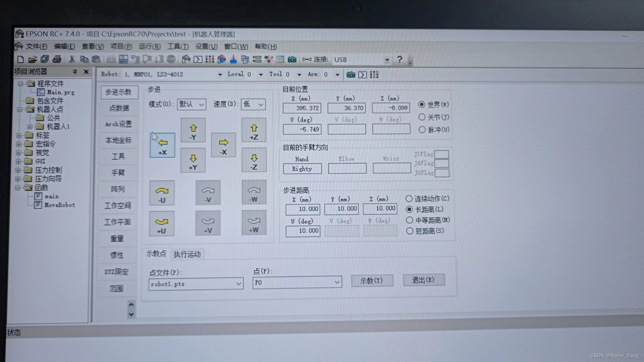644x362 pixels.
Task: Open the command window icon in main toolbar
Action: [198, 59]
